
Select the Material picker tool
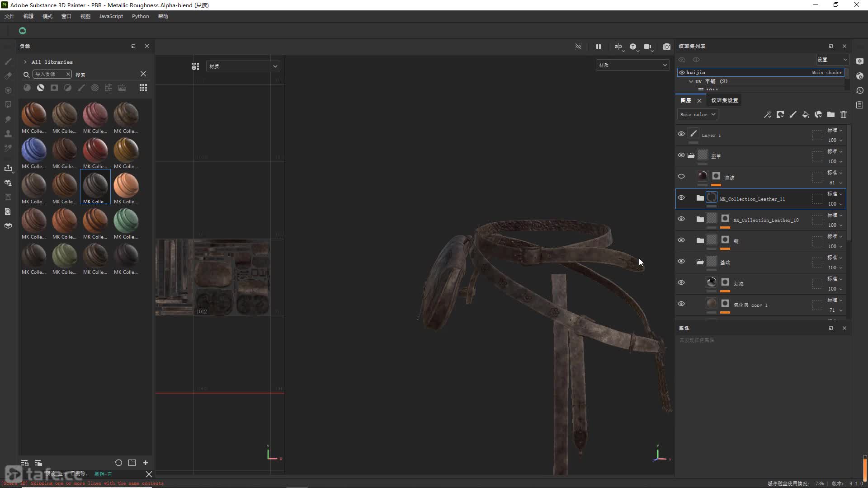8,148
